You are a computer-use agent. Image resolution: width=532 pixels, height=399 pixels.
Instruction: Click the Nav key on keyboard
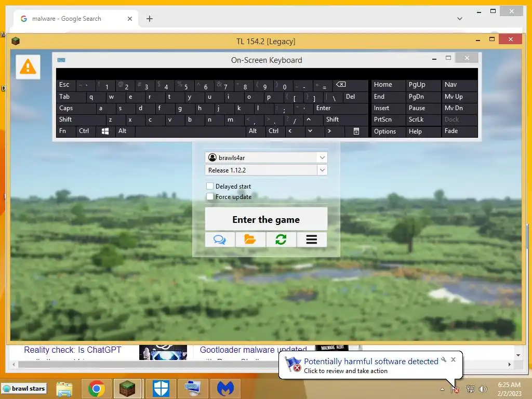coord(459,85)
